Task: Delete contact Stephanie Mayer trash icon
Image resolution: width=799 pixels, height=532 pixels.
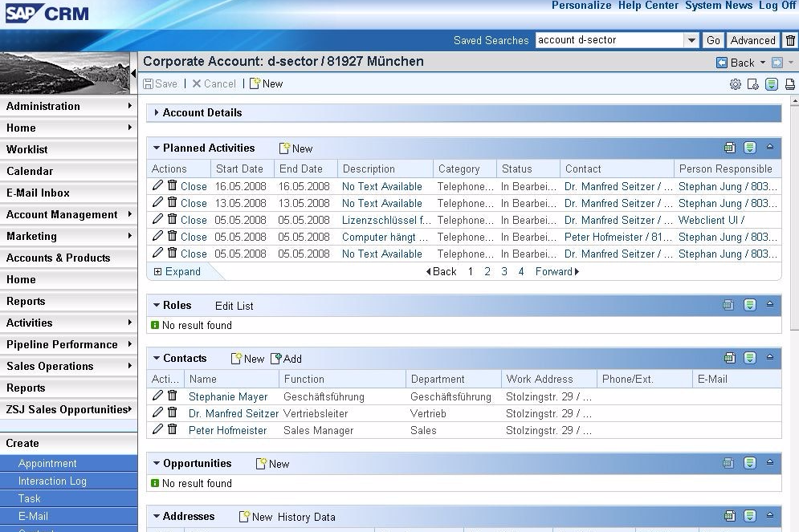Action: (172, 396)
